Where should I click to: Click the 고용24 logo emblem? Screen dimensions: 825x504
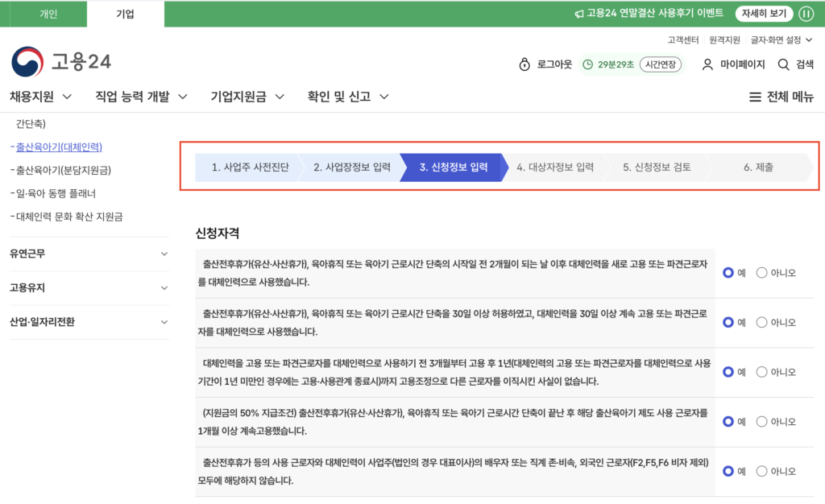[x=27, y=62]
